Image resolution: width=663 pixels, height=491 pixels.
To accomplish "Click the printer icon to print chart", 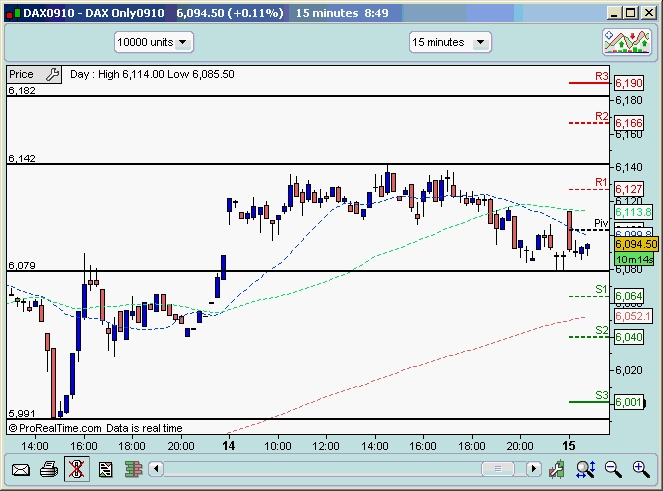I will (49, 469).
